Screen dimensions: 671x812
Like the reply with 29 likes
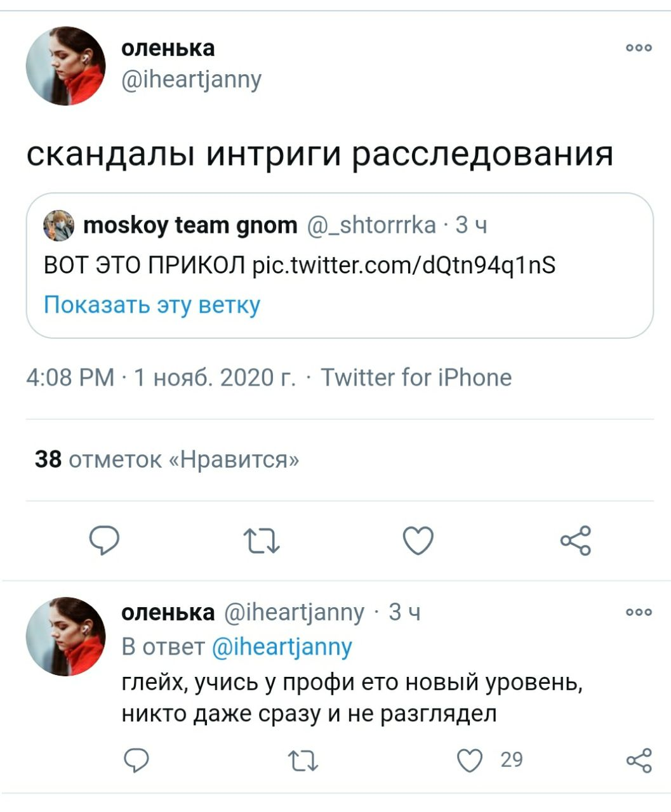pos(470,760)
